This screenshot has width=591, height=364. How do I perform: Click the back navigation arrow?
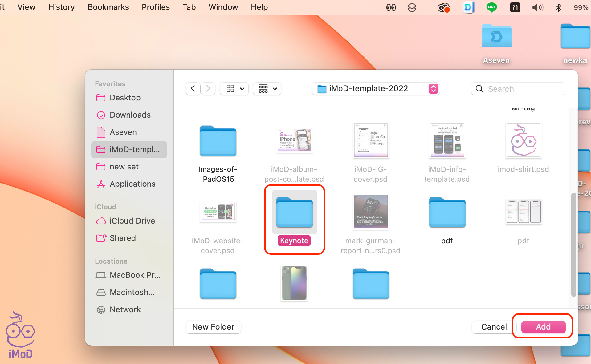tap(193, 89)
